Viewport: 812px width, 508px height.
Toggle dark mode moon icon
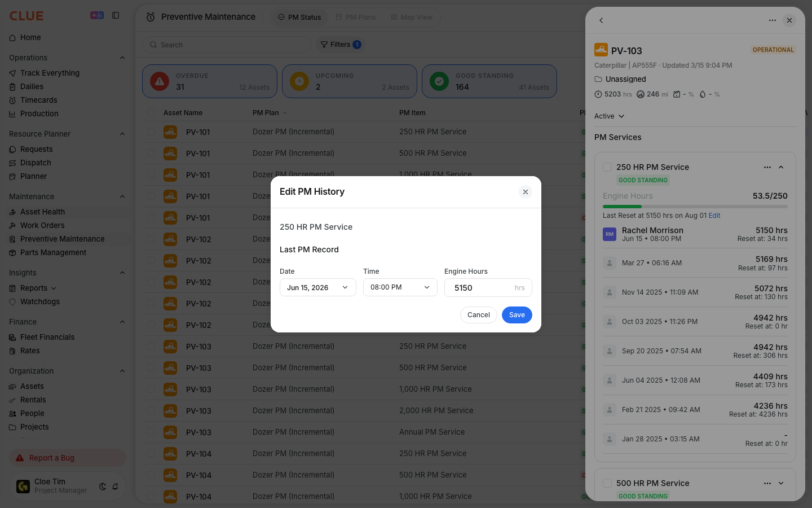103,487
